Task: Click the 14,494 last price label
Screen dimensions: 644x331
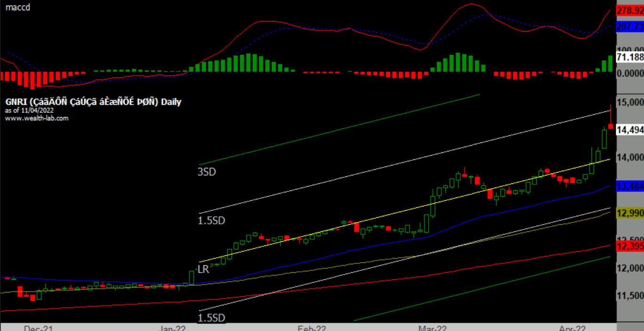Action: click(630, 130)
